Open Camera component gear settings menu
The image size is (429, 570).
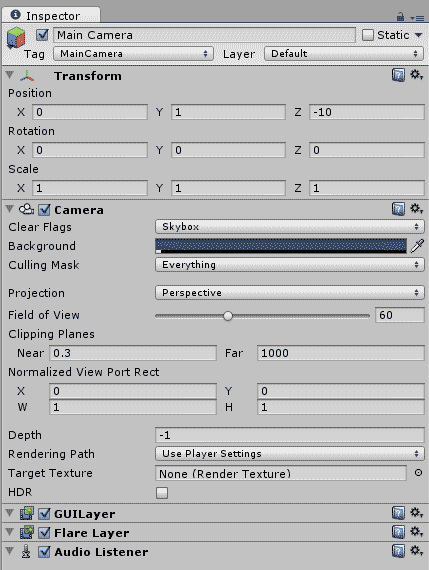point(416,209)
